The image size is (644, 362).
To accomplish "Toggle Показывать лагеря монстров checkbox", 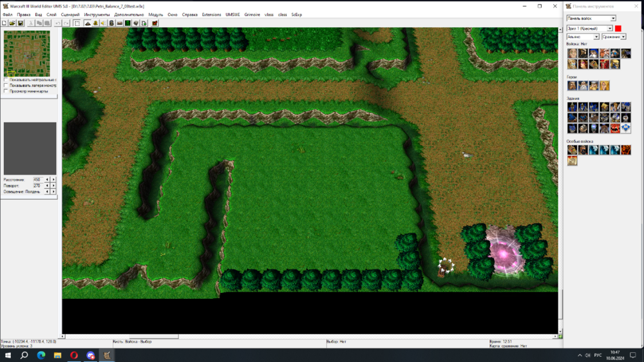I will 6,85.
